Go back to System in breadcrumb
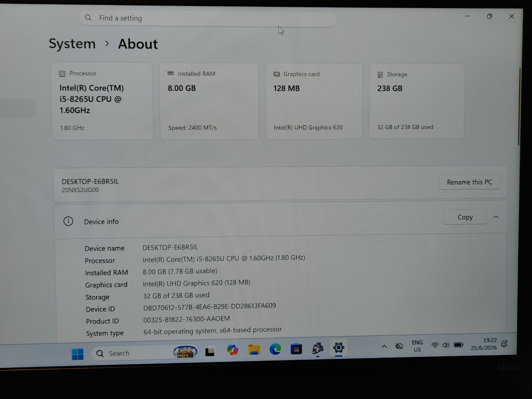The width and height of the screenshot is (532, 399). click(x=72, y=44)
